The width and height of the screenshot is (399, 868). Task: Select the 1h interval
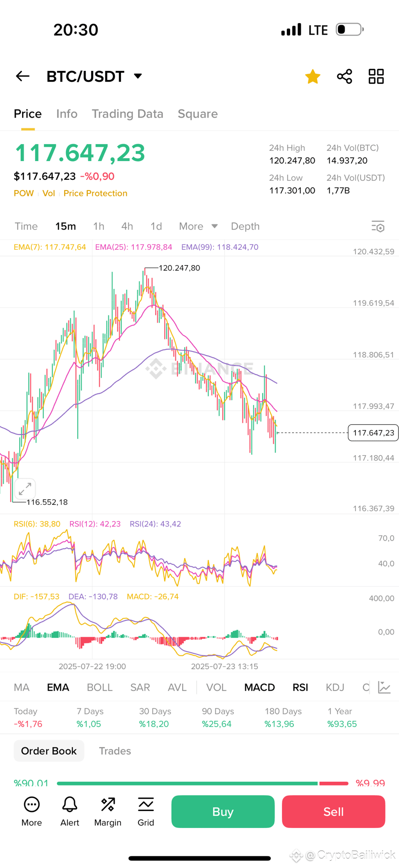[99, 226]
